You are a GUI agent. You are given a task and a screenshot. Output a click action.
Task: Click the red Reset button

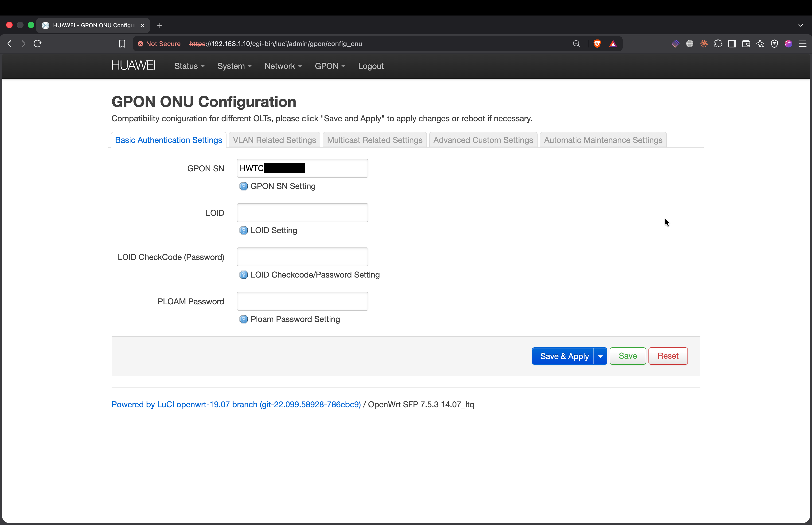click(x=668, y=356)
